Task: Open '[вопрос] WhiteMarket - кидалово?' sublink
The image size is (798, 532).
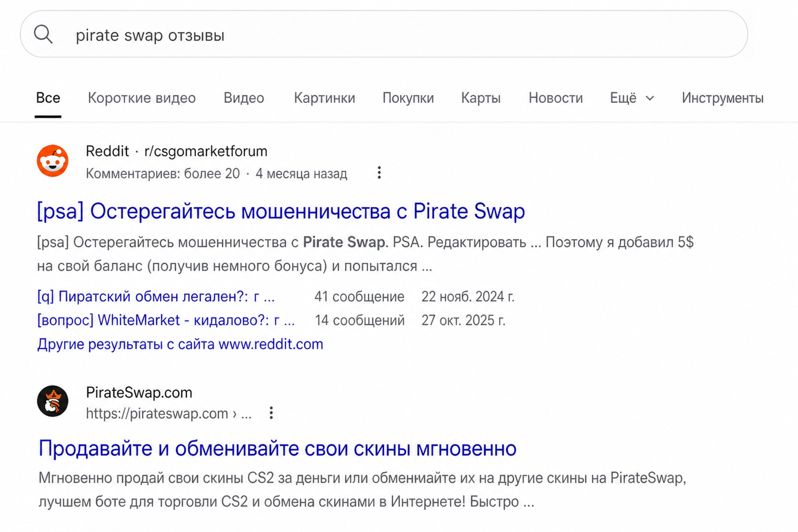Action: [x=166, y=320]
